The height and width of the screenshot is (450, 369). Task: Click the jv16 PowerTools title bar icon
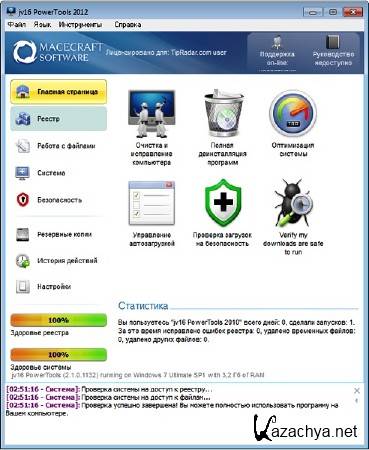(11, 12)
